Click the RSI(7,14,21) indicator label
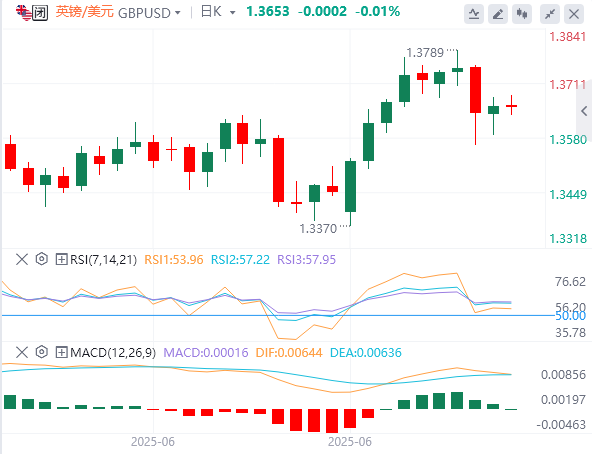The image size is (592, 454). click(x=103, y=259)
